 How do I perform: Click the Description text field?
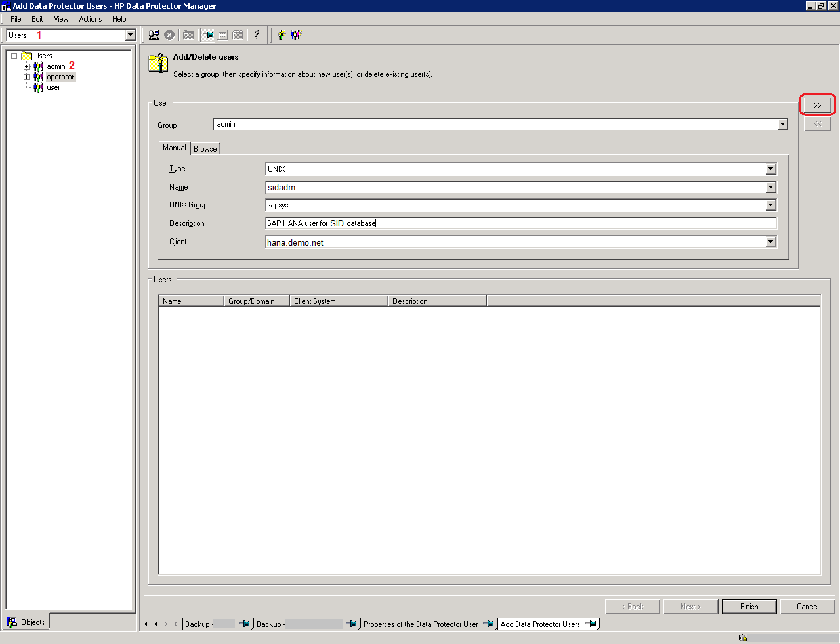coord(521,223)
